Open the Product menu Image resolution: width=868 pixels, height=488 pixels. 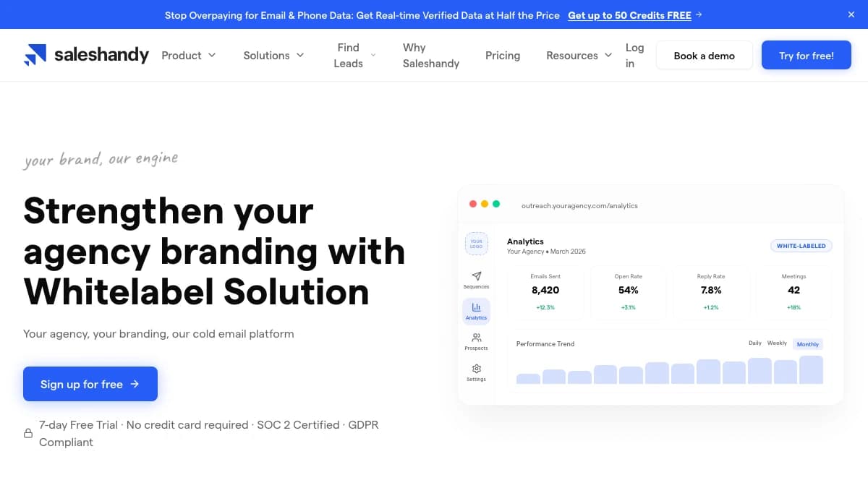tap(188, 55)
